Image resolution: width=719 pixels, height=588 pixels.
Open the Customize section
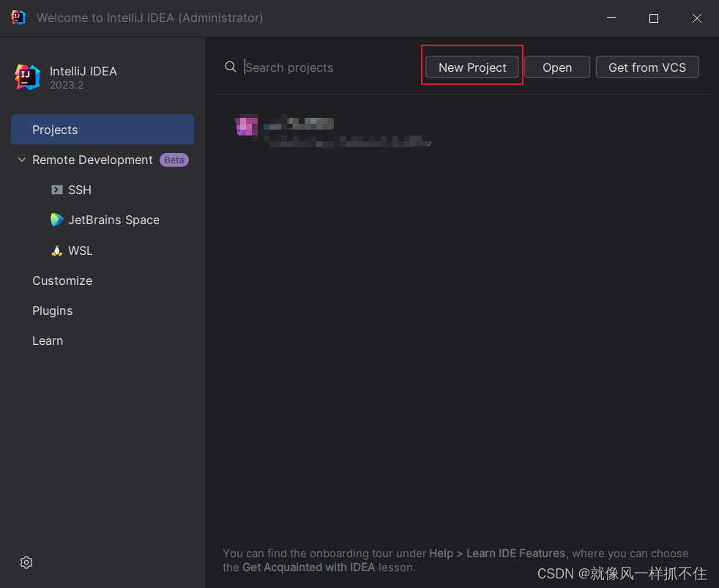tap(62, 280)
